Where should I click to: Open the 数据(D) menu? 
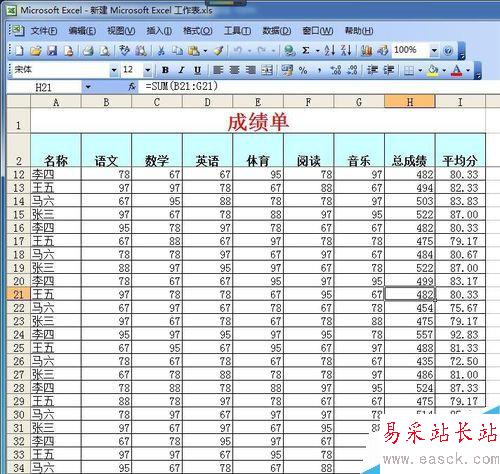tap(277, 31)
